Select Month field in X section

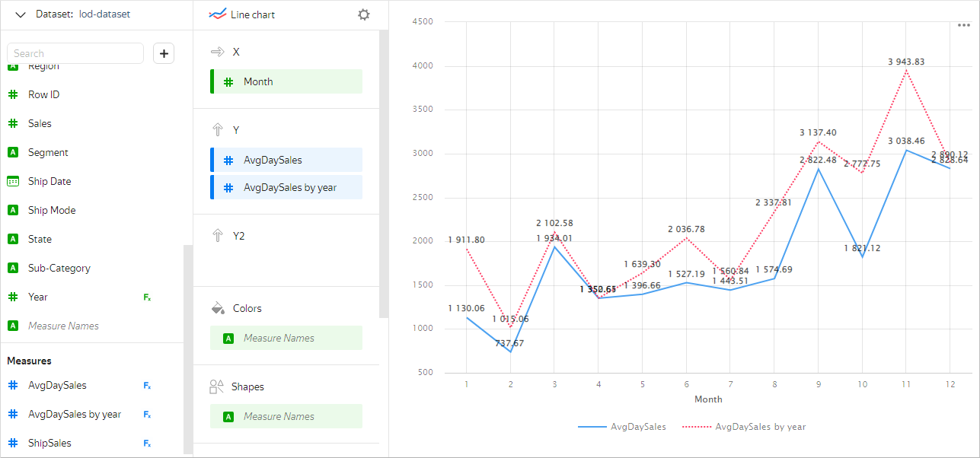[x=286, y=81]
